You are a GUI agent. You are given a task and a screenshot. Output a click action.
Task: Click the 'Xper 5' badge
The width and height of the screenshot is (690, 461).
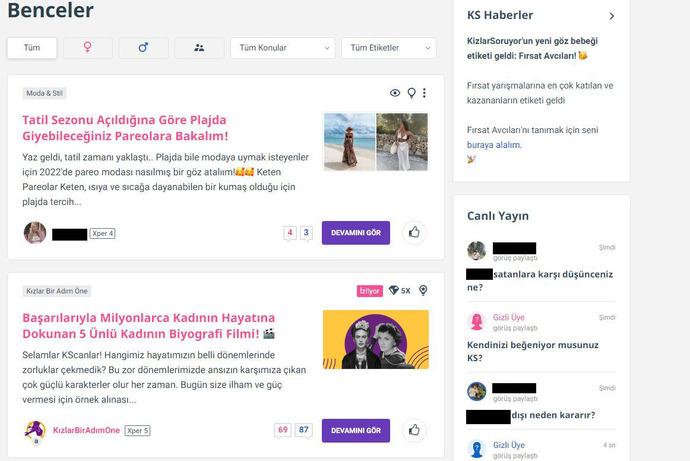(x=137, y=431)
